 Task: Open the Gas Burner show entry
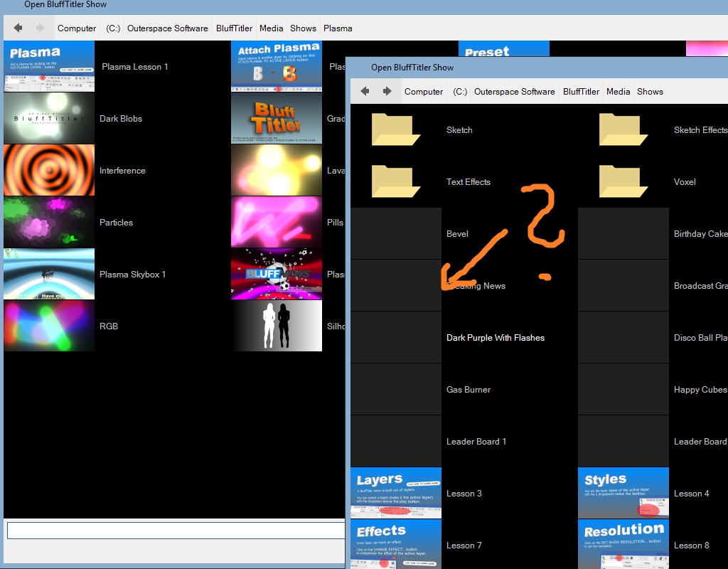468,390
